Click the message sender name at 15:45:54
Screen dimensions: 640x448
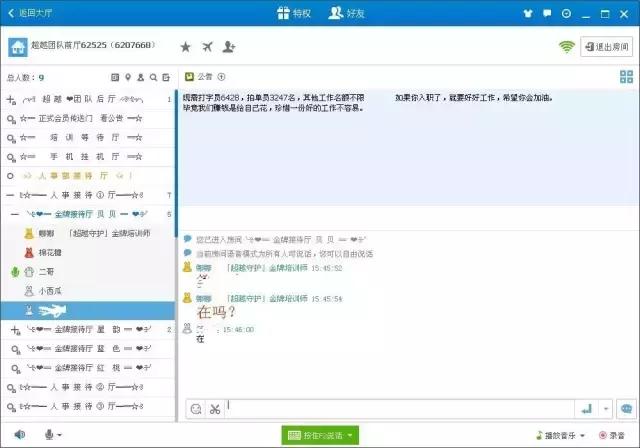tap(252, 299)
